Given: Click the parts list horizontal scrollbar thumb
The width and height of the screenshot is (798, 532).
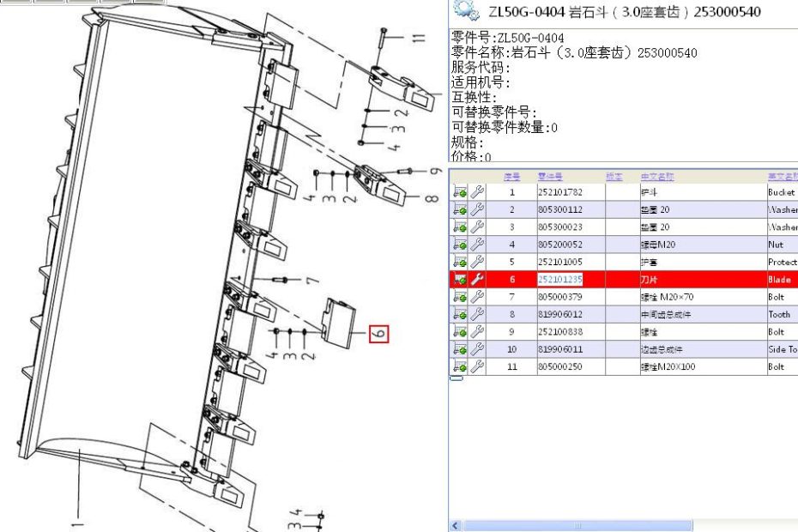Looking at the screenshot, I should (577, 525).
